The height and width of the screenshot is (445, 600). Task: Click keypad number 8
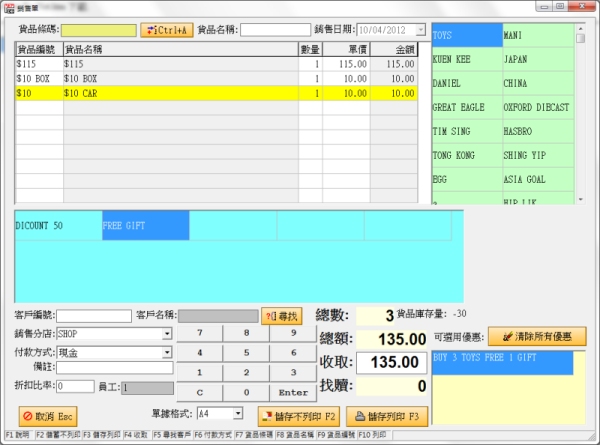(x=246, y=333)
